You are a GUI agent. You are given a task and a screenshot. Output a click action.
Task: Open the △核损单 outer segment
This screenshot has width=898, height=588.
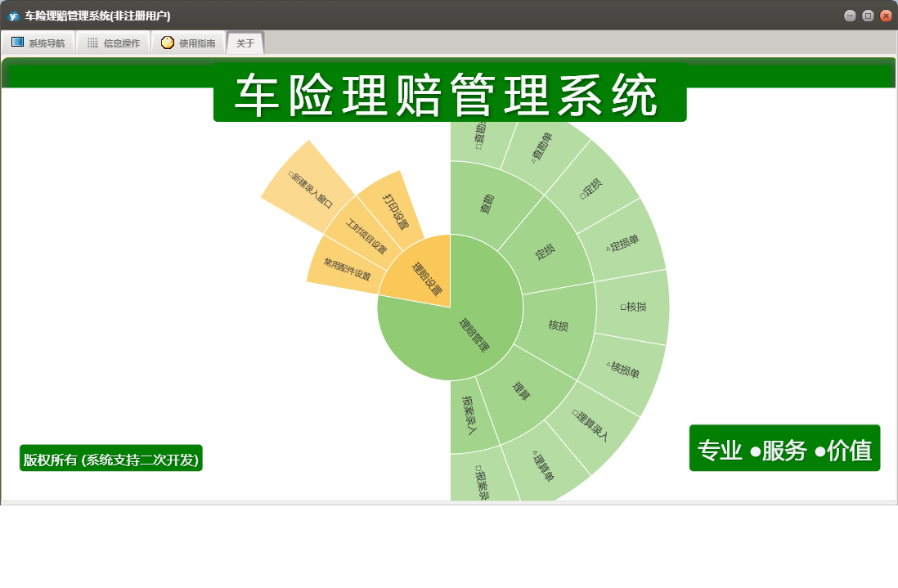pyautogui.click(x=623, y=370)
